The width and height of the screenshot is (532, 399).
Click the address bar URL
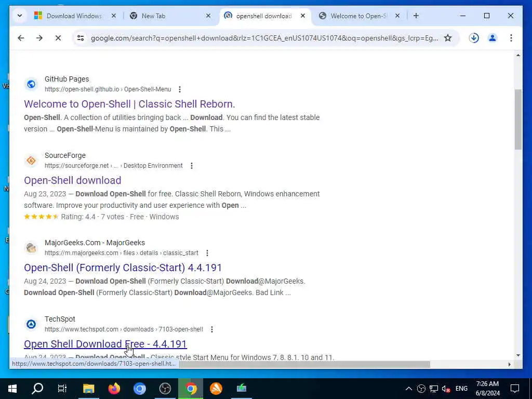(264, 38)
